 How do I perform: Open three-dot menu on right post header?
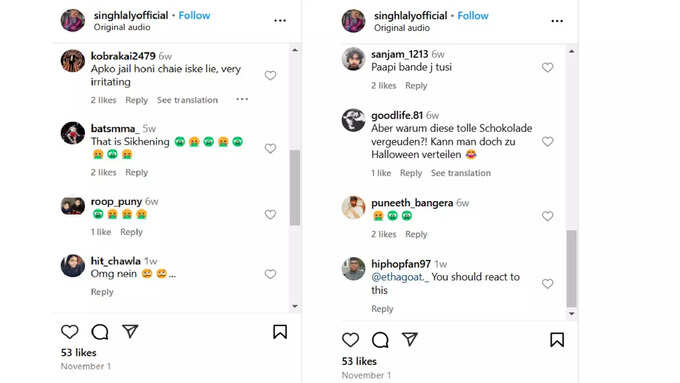[x=557, y=21]
